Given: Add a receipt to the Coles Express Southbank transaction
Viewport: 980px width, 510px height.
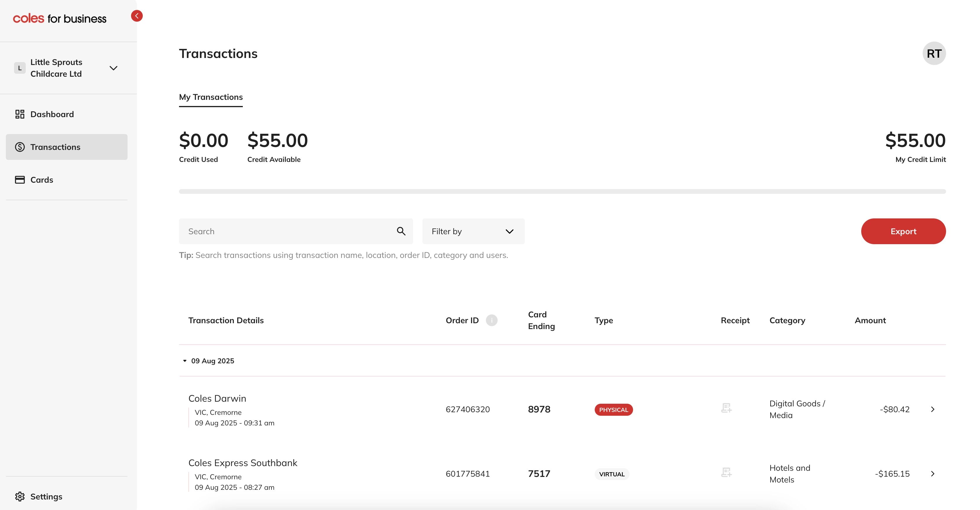Looking at the screenshot, I should [726, 472].
